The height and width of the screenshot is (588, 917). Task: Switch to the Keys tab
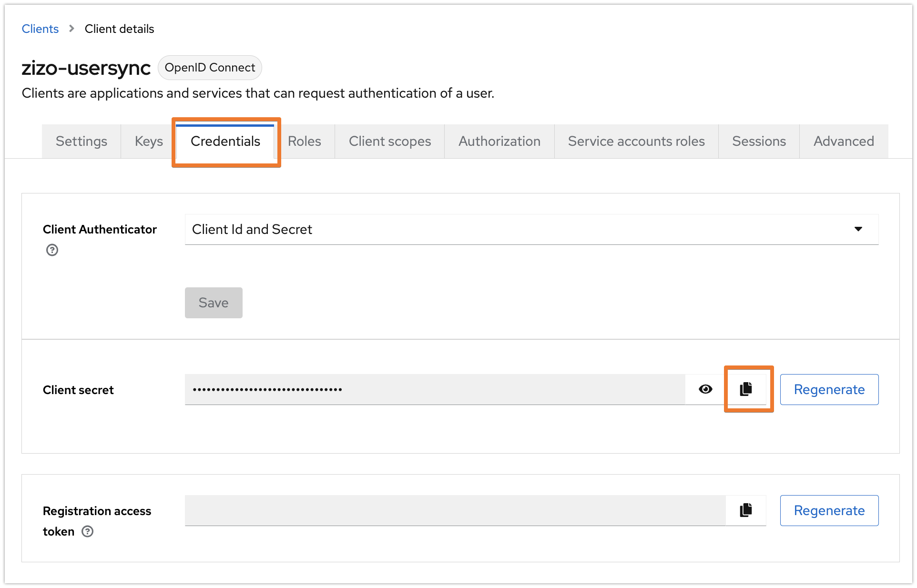click(x=149, y=141)
